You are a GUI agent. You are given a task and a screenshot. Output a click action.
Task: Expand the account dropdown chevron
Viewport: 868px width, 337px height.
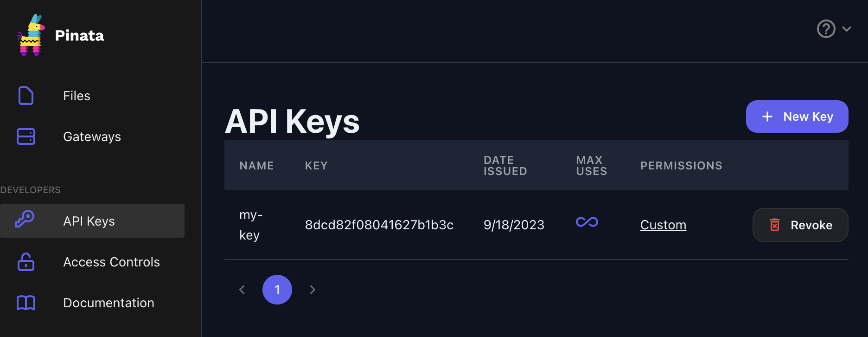pyautogui.click(x=847, y=29)
